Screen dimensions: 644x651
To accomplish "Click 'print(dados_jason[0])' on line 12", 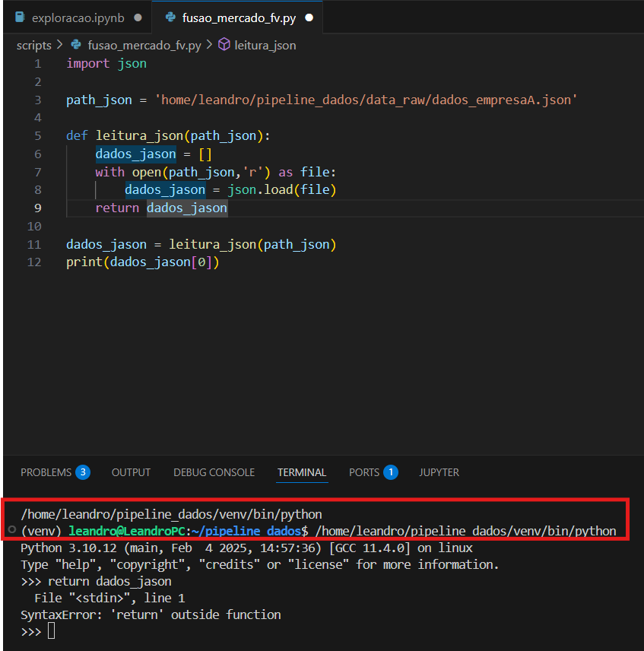I will 142,262.
